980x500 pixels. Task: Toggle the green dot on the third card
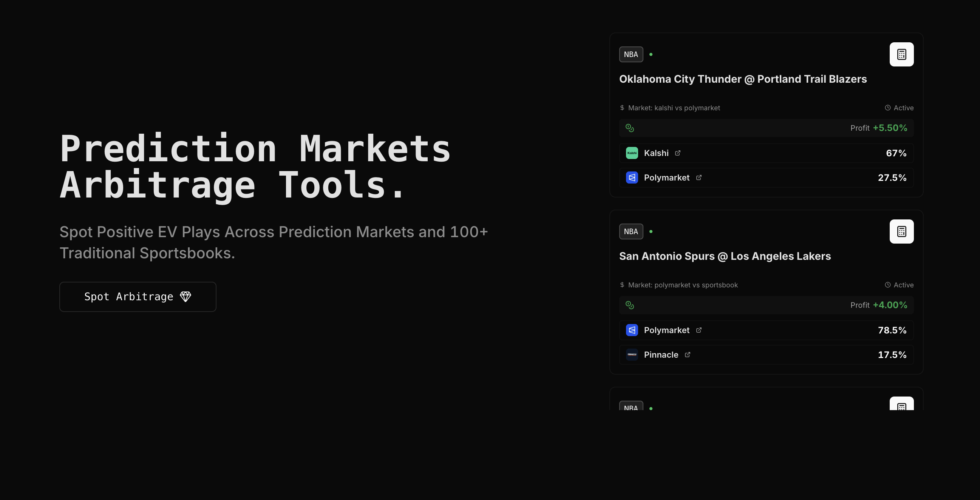(x=651, y=407)
